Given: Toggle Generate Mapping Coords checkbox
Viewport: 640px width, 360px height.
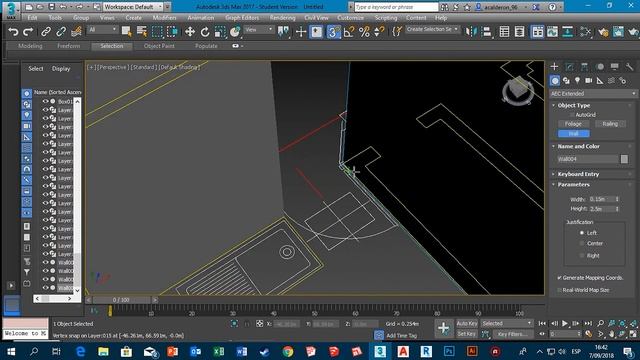Looking at the screenshot, I should click(x=560, y=278).
